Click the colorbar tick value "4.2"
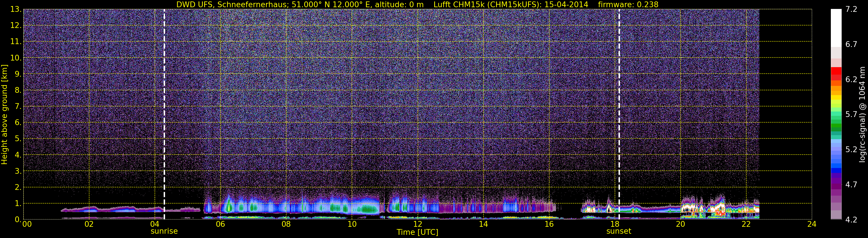The height and width of the screenshot is (238, 868). pos(851,220)
